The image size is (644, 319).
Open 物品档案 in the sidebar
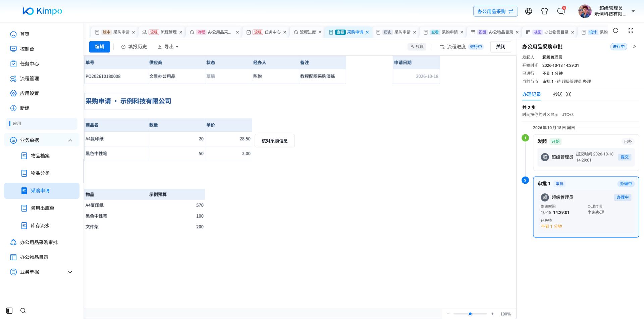point(42,156)
